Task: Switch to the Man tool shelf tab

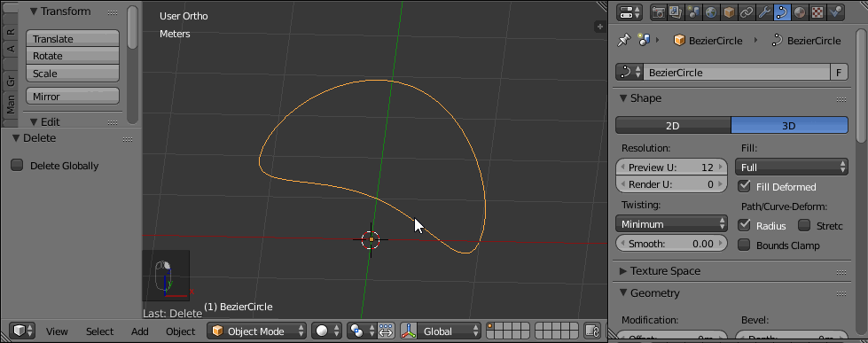Action: pos(10,104)
